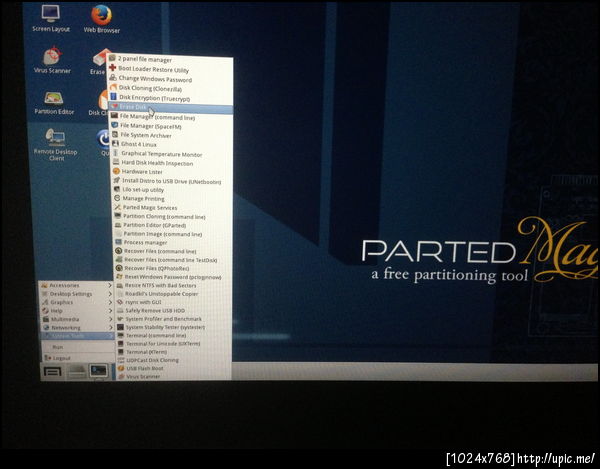Launch File Manager (SpaceFM)
The height and width of the screenshot is (469, 600).
pyautogui.click(x=171, y=126)
